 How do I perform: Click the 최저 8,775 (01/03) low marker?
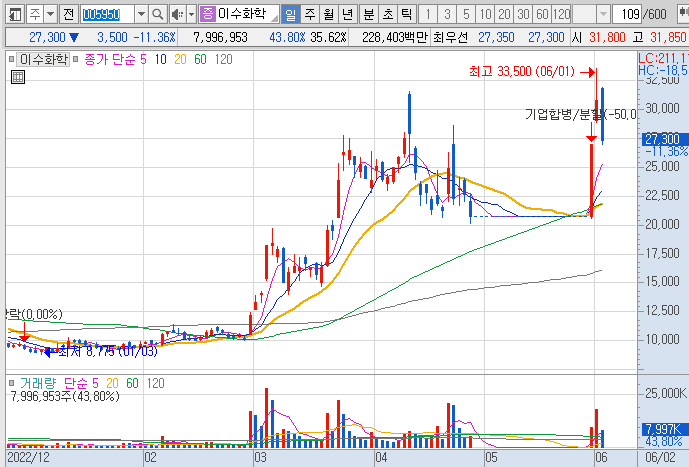click(108, 351)
